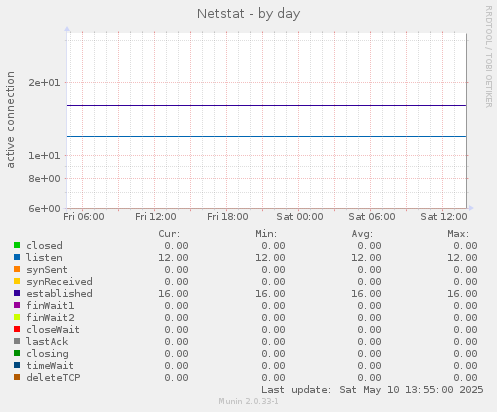497x412 pixels.
Task: Click listen's Cur value 12.00
Action: point(173,258)
